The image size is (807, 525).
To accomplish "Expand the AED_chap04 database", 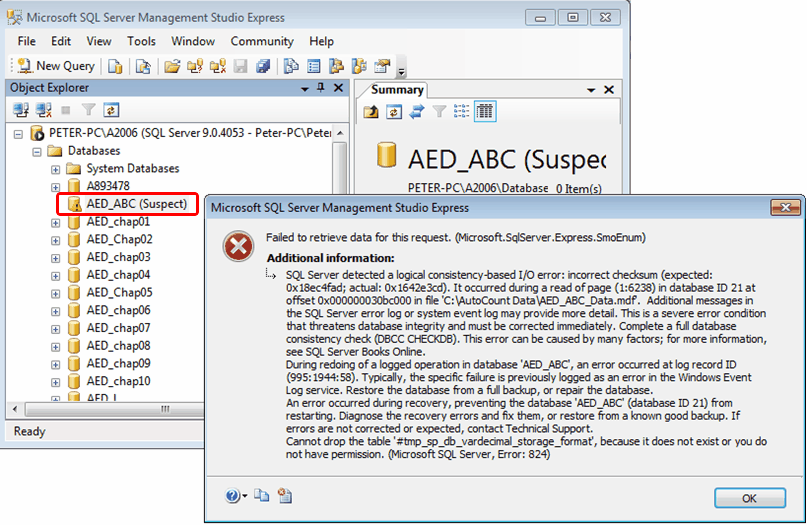I will click(55, 276).
